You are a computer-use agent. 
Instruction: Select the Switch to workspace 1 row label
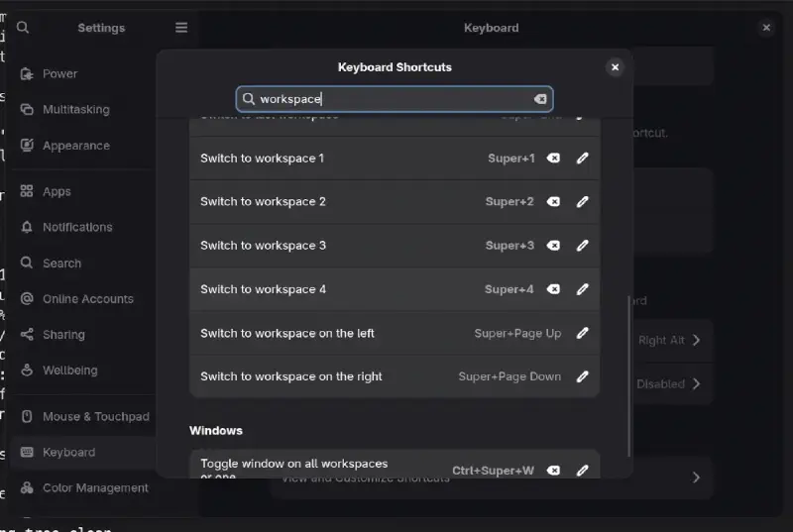(262, 159)
